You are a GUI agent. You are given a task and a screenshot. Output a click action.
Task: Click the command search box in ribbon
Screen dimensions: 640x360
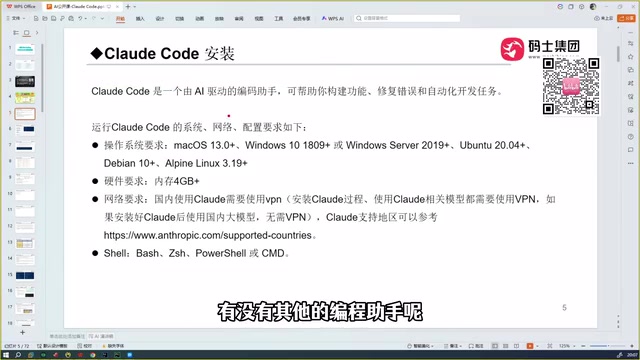[x=407, y=18]
